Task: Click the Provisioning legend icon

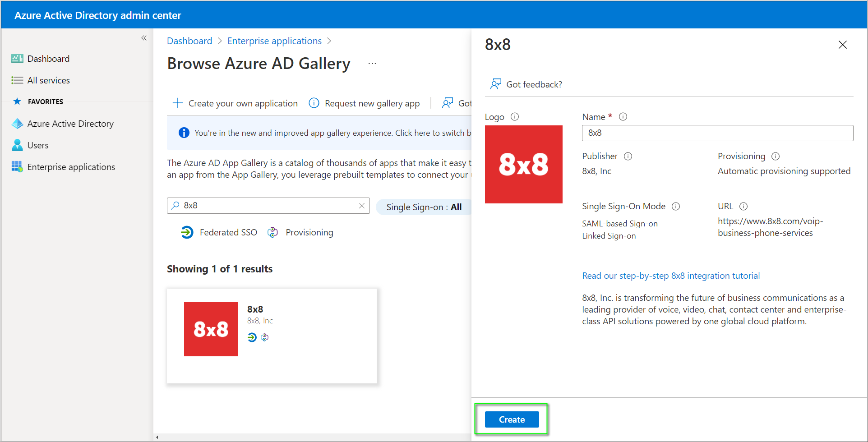Action: pyautogui.click(x=272, y=232)
